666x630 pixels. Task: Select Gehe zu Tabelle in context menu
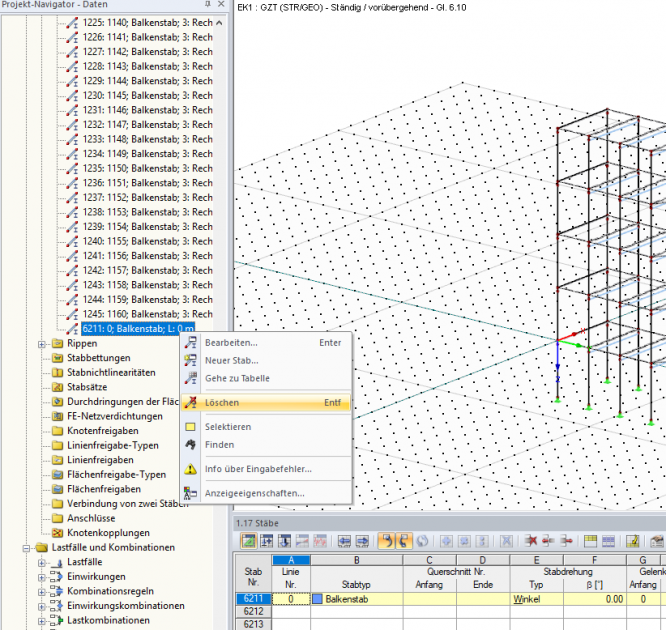click(x=266, y=379)
